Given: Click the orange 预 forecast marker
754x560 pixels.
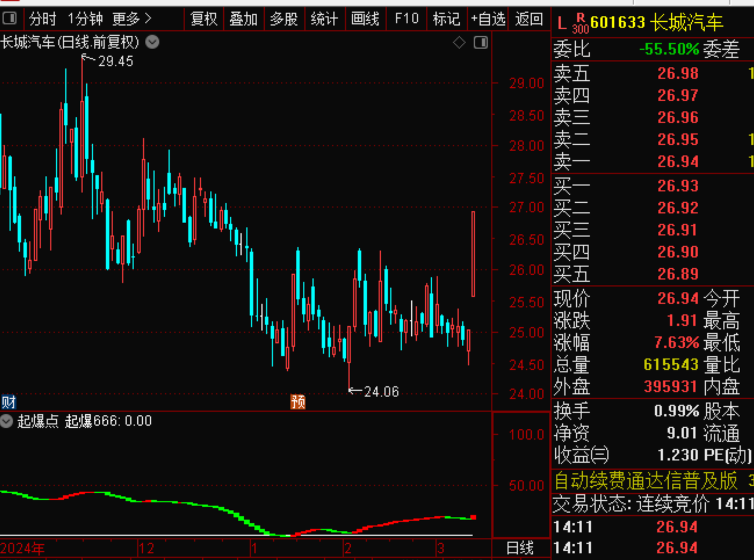Looking at the screenshot, I should pyautogui.click(x=298, y=401).
